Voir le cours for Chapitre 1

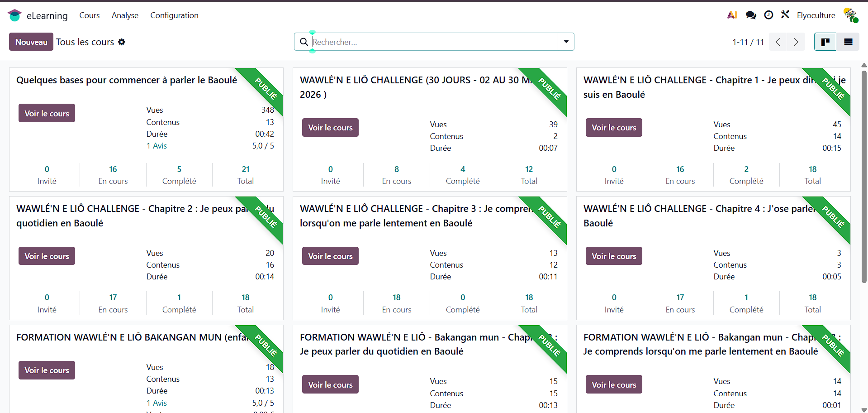tap(614, 128)
